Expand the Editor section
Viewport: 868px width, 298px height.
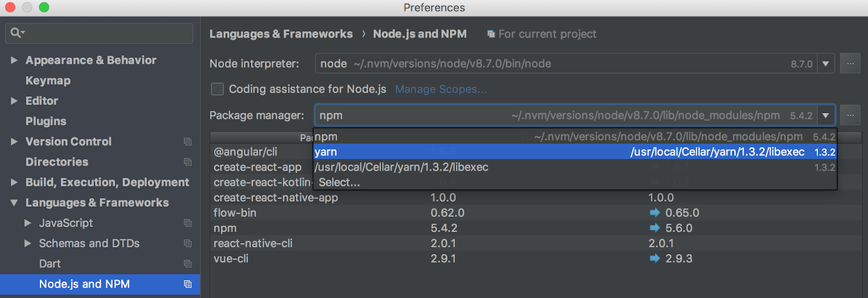[14, 101]
